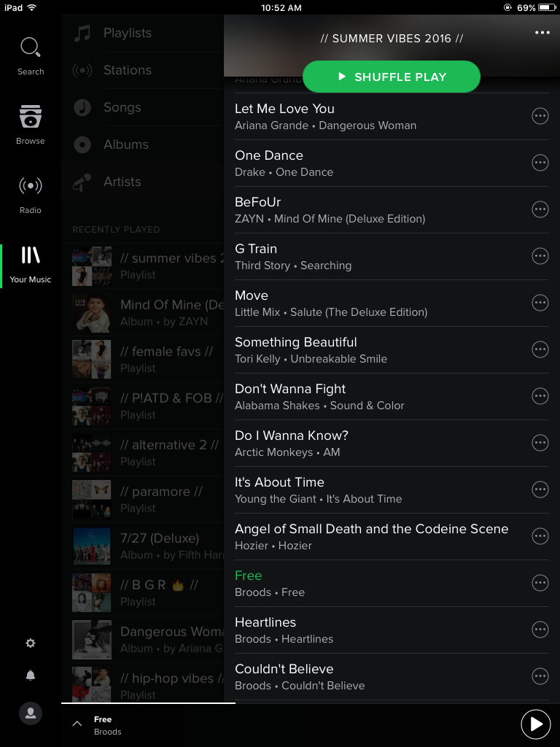Open the settings gear
The height and width of the screenshot is (747, 560).
(31, 643)
